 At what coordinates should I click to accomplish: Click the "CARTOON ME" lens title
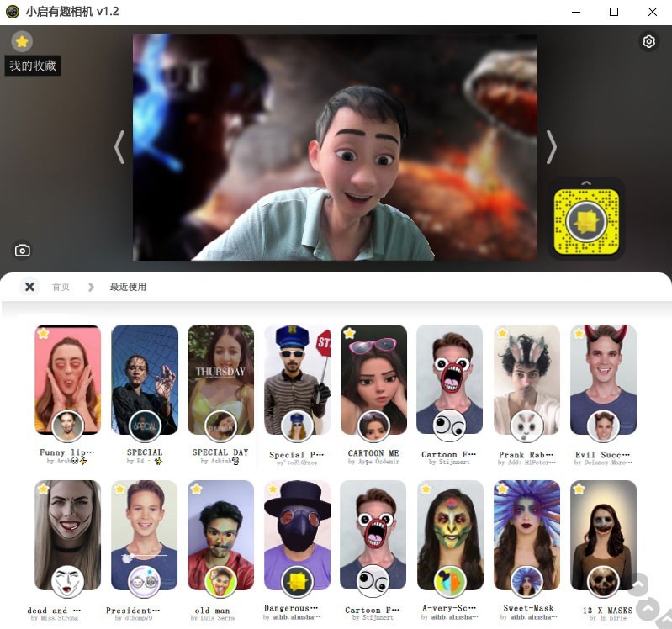pos(373,453)
